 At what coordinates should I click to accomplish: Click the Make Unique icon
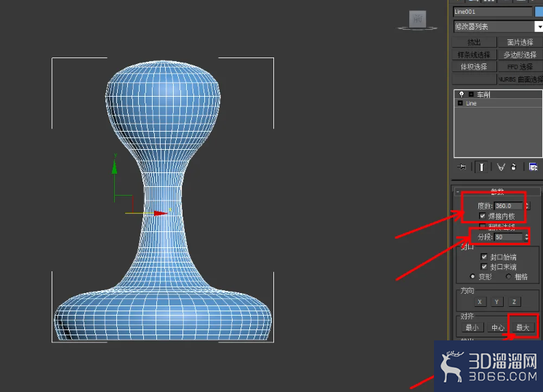coord(501,167)
